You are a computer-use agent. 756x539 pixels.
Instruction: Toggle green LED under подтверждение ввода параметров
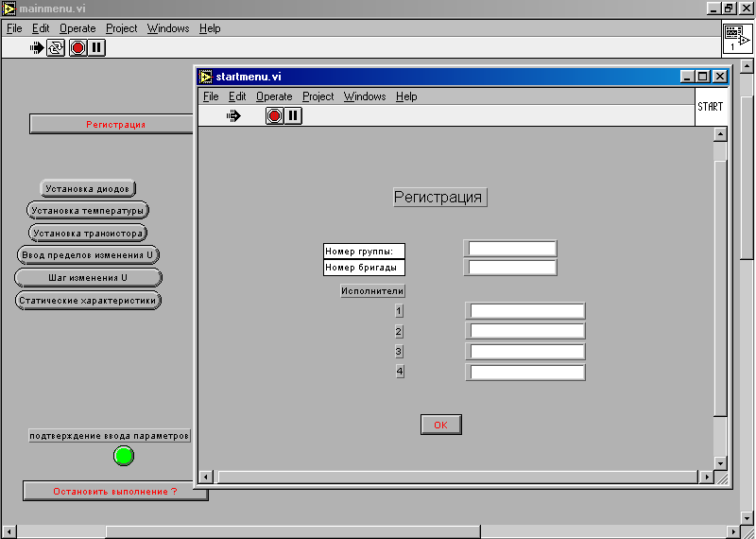click(x=124, y=456)
